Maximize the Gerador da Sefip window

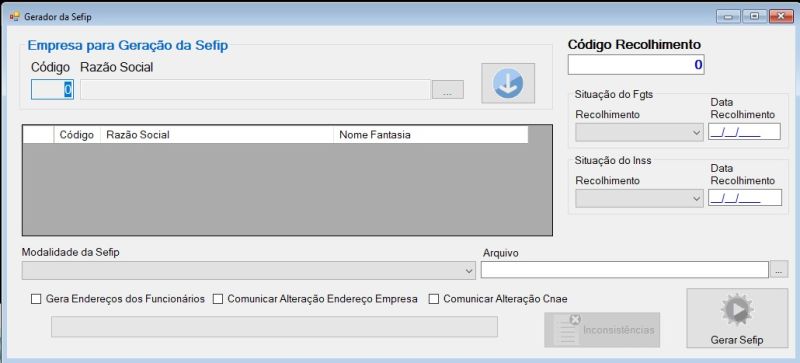point(754,17)
